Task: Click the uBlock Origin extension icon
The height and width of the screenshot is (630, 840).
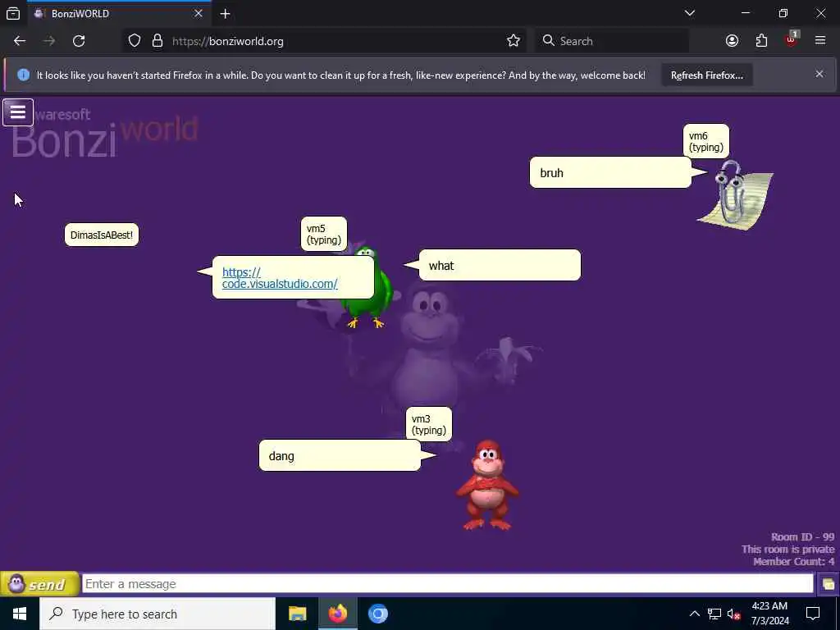Action: click(791, 39)
